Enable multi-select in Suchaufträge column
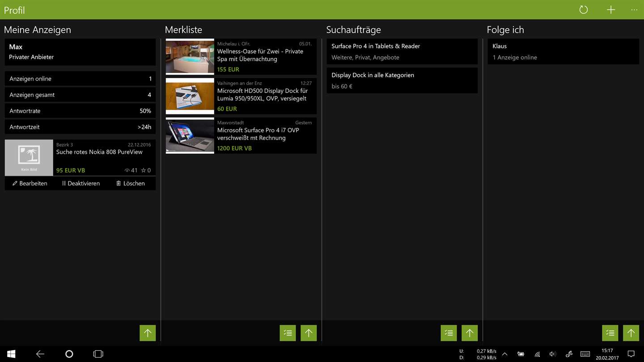This screenshot has width=644, height=362. coord(449,333)
